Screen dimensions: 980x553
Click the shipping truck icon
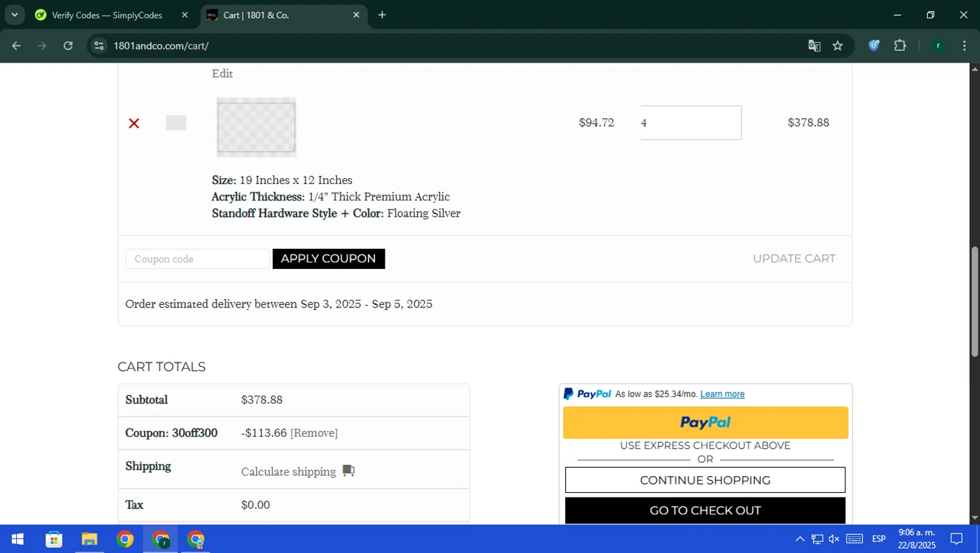348,471
